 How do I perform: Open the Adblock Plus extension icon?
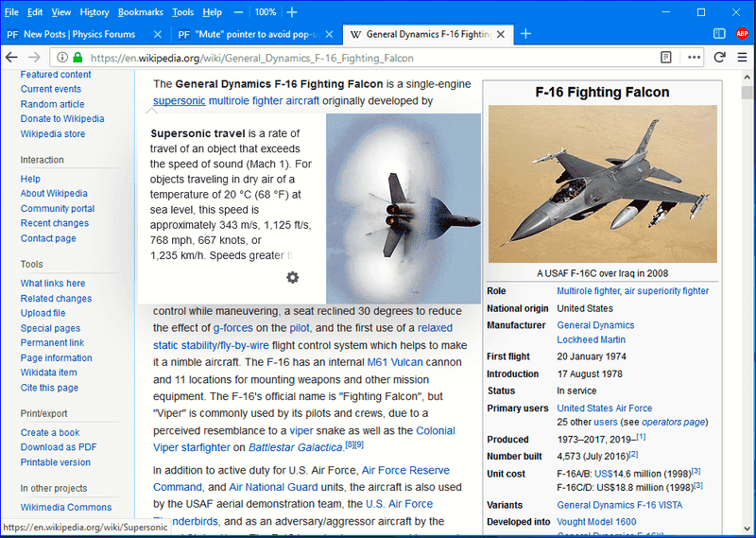tap(743, 34)
